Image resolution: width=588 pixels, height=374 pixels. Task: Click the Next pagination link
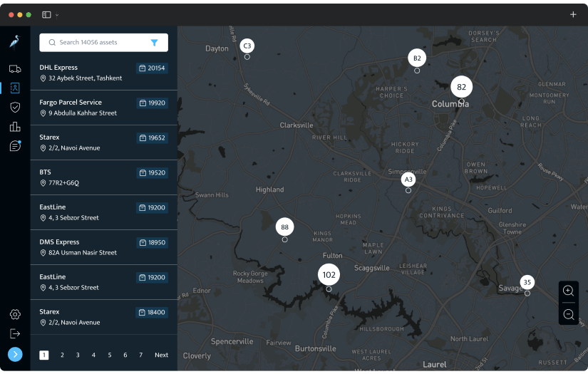click(161, 355)
